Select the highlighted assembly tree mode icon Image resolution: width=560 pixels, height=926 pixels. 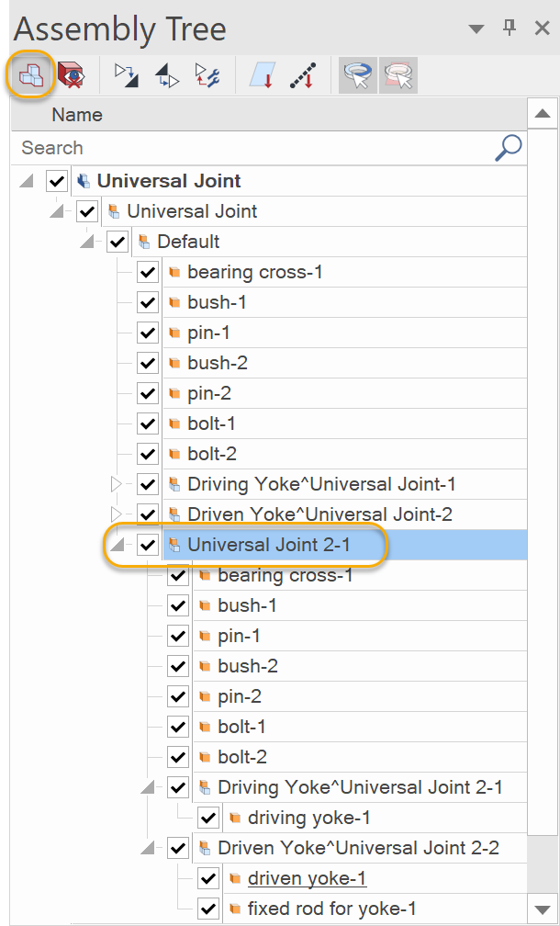point(28,75)
